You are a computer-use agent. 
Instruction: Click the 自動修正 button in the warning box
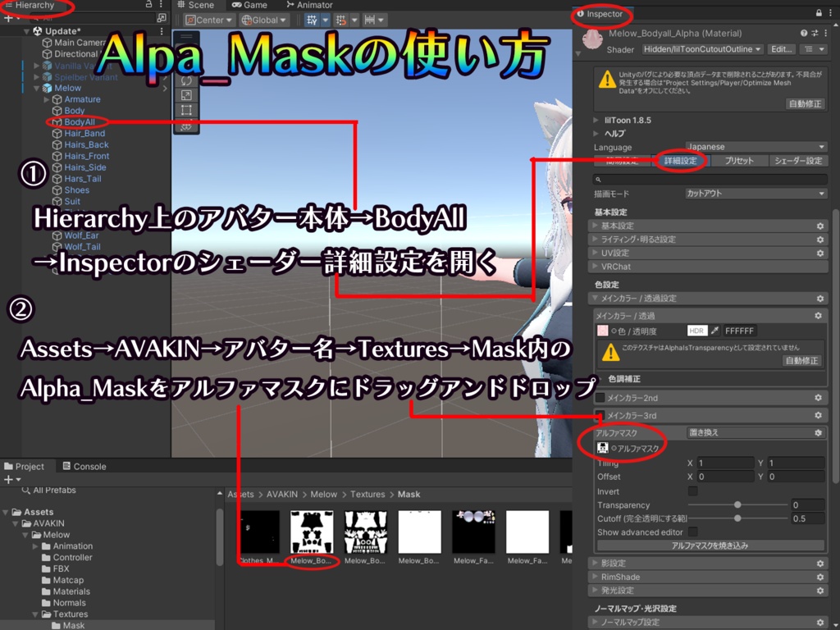click(x=804, y=105)
